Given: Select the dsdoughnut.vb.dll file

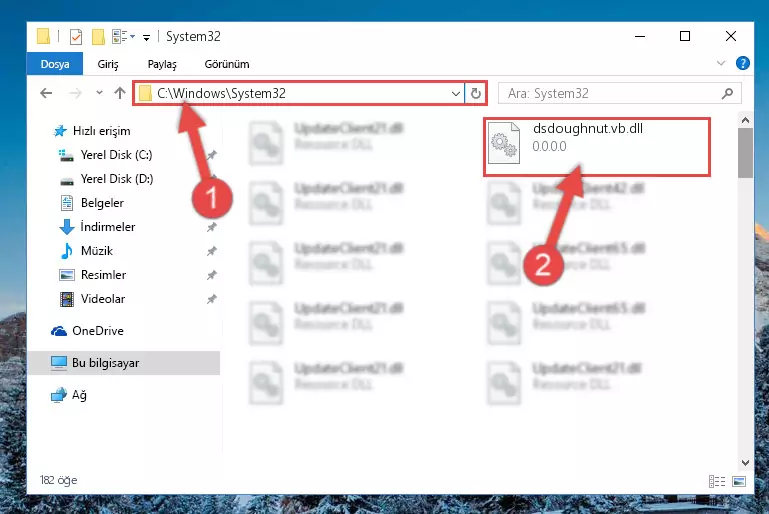Looking at the screenshot, I should point(597,147).
